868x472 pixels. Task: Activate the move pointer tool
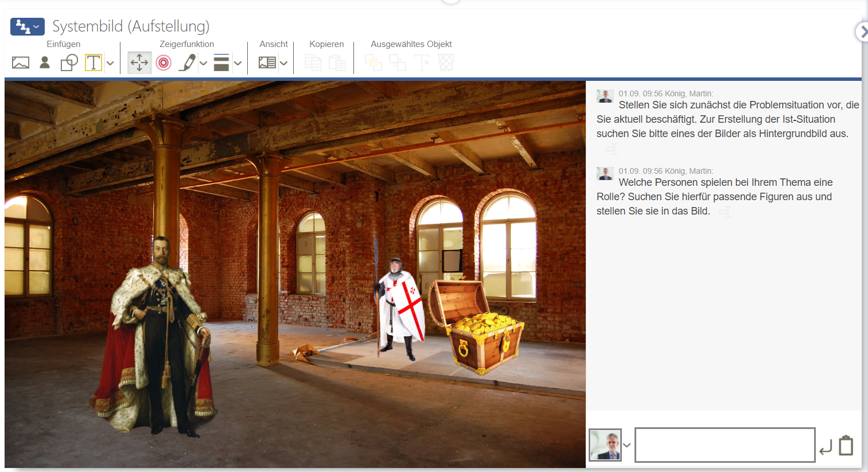pos(139,63)
